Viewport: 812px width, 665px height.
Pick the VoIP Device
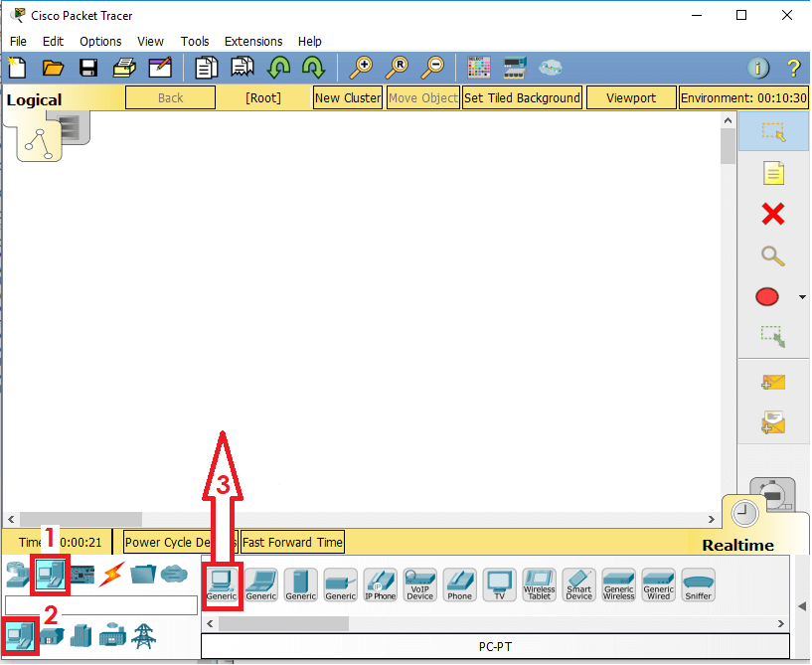pos(420,584)
